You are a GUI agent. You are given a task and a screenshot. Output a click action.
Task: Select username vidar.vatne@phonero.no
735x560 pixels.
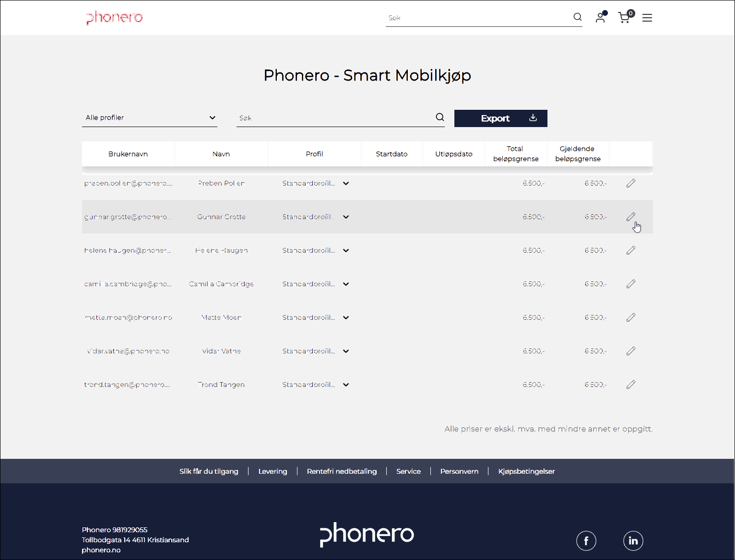(x=128, y=351)
